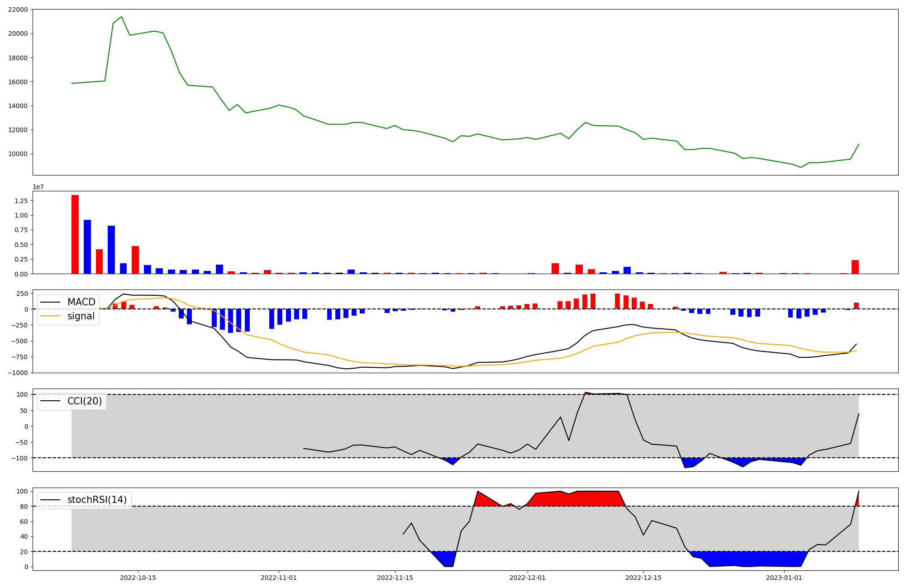Viewport: 905px width, 588px height.
Task: Click the 2022-12-01 date tick label
Action: click(x=528, y=578)
